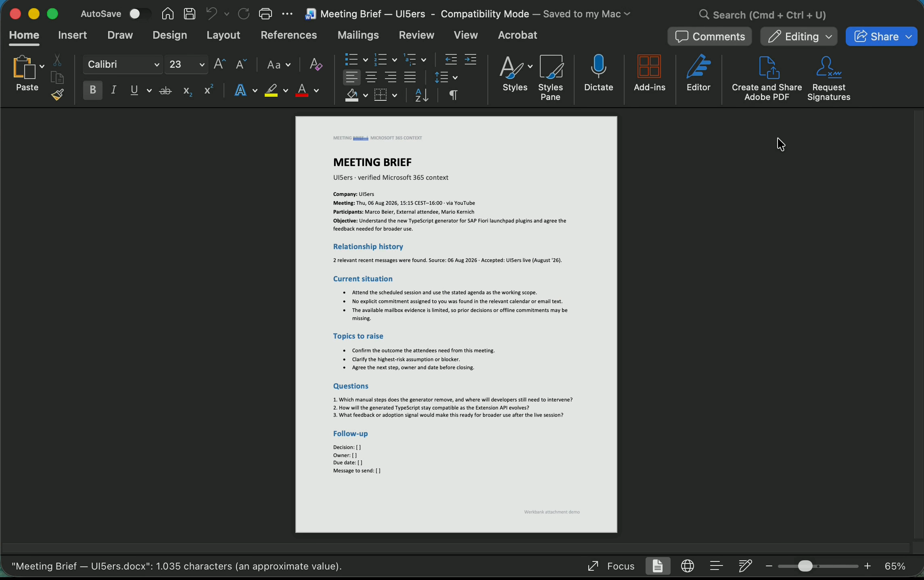The width and height of the screenshot is (924, 580).
Task: Switch to Outline view in status bar
Action: (x=716, y=566)
